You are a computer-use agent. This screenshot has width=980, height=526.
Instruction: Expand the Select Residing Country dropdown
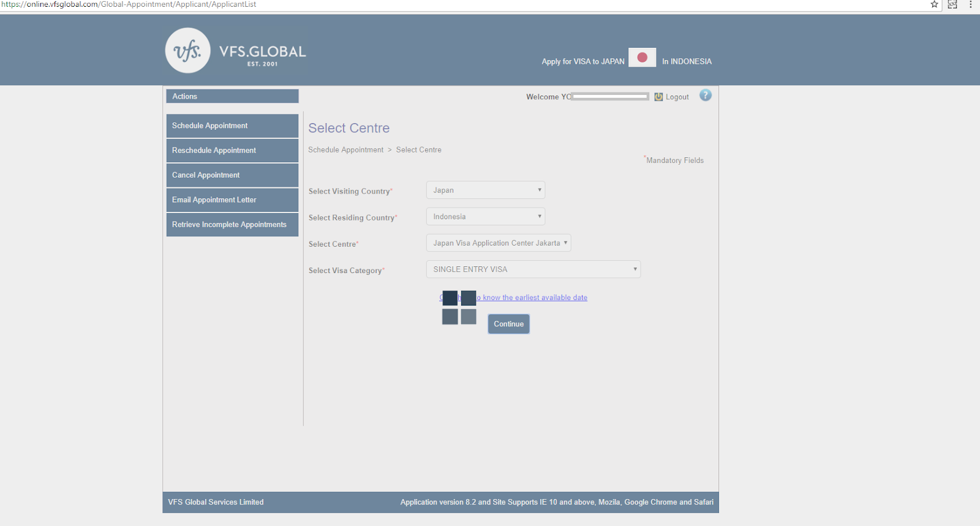pyautogui.click(x=486, y=217)
